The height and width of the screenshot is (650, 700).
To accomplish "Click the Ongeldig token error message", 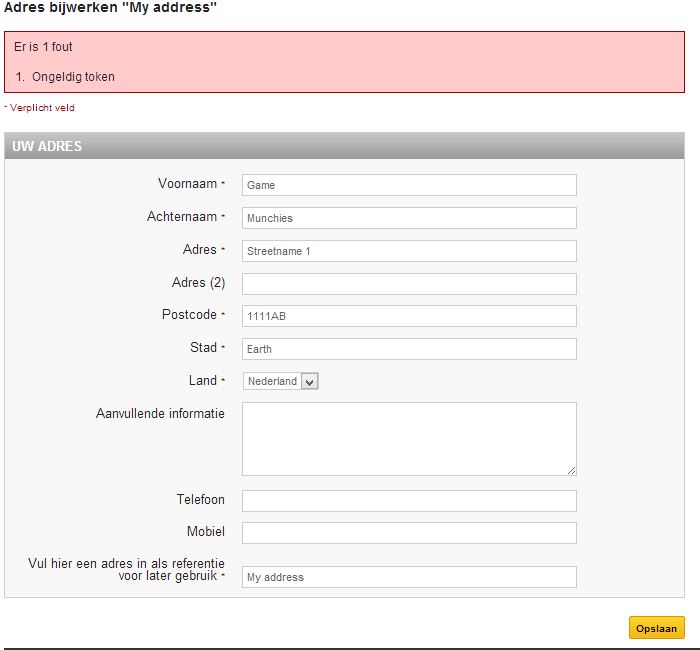I will tap(73, 77).
